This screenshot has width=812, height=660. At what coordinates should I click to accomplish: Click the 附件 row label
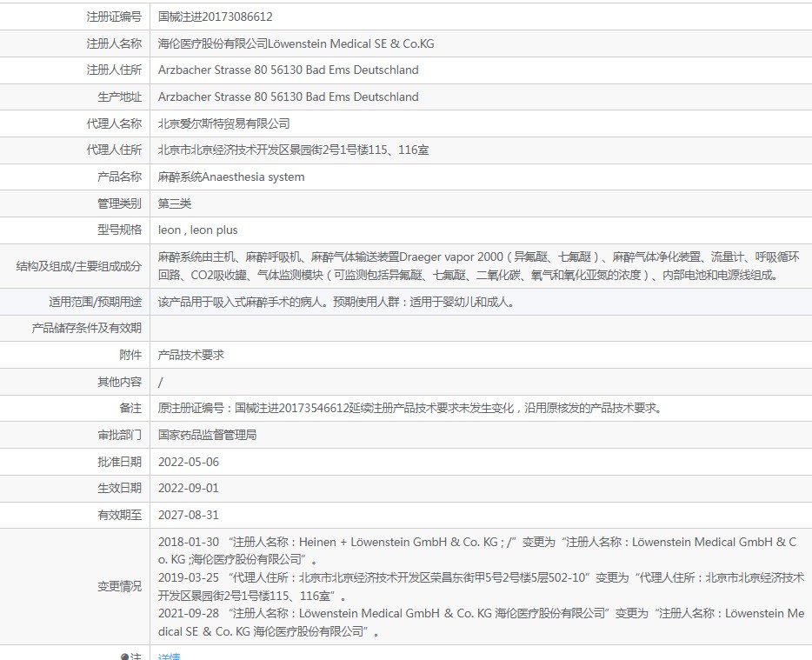[x=130, y=355]
